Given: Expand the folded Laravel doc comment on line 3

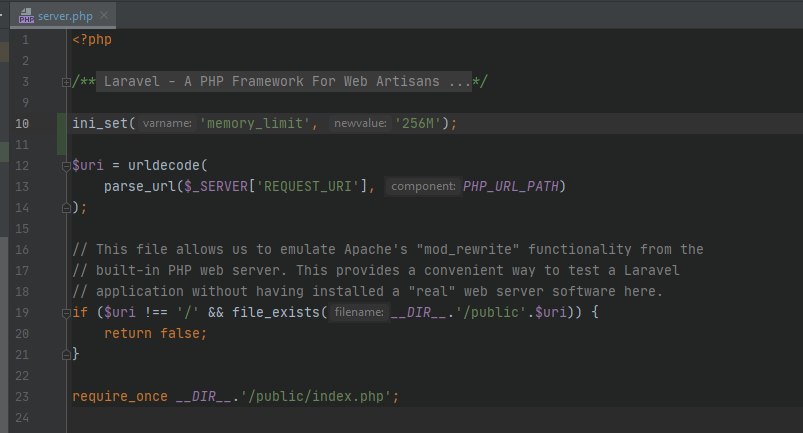Looking at the screenshot, I should 66,82.
